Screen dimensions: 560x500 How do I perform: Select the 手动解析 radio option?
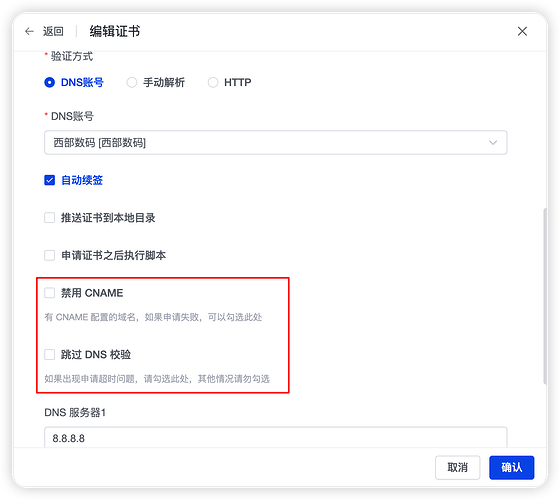click(132, 82)
